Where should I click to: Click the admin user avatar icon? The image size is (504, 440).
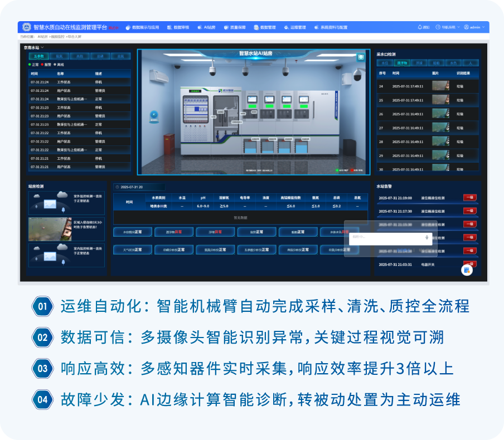click(x=467, y=27)
